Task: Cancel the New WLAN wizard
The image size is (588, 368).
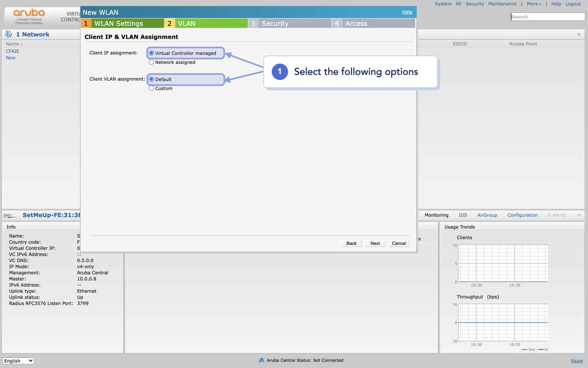Action: 399,243
